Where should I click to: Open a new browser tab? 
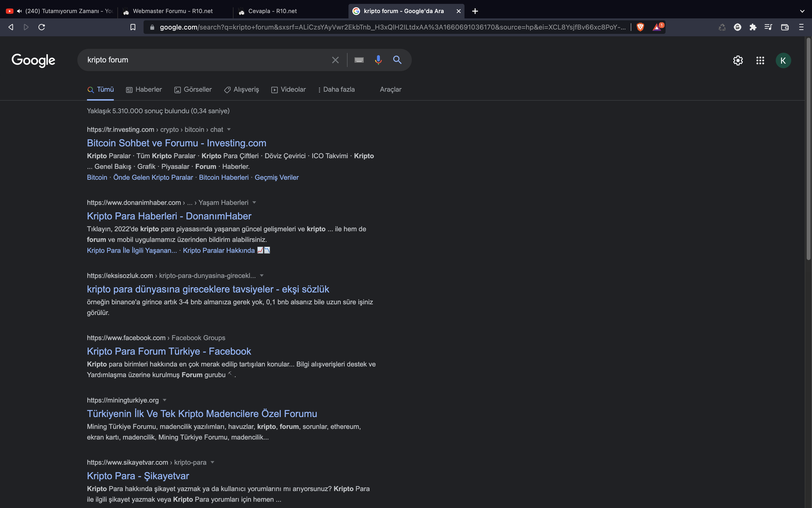[475, 11]
